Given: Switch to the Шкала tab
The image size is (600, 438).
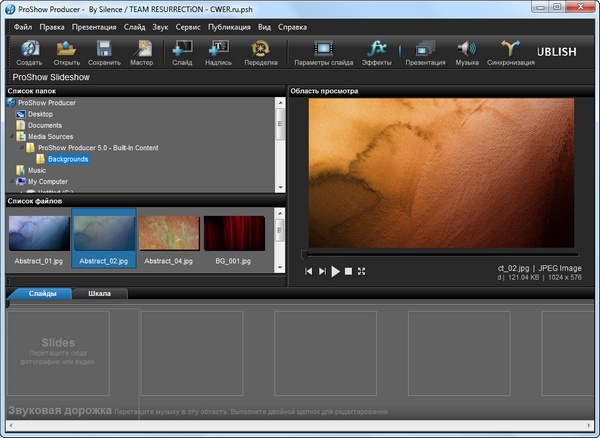Looking at the screenshot, I should [100, 294].
